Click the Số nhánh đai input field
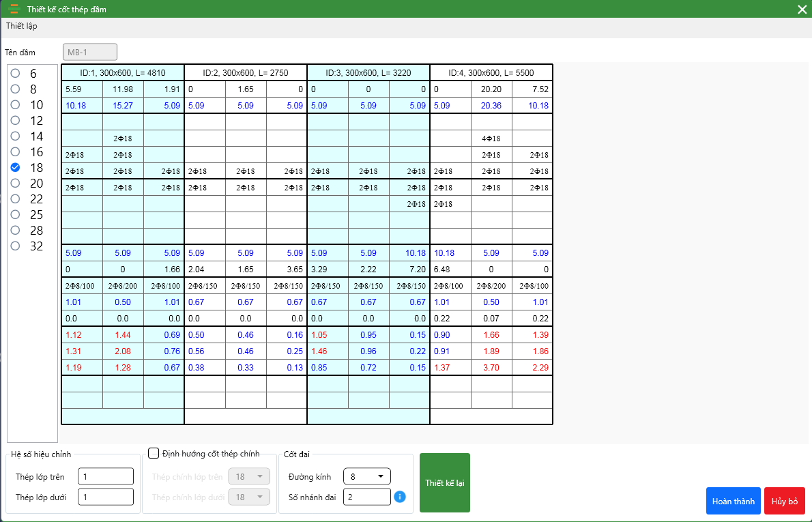Screen dimensions: 812x522 click(366, 497)
